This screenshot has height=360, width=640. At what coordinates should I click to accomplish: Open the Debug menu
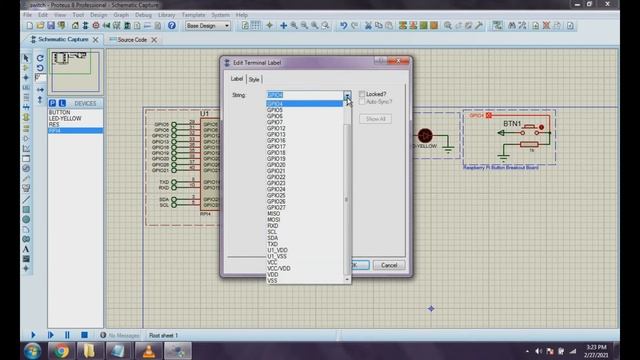143,15
